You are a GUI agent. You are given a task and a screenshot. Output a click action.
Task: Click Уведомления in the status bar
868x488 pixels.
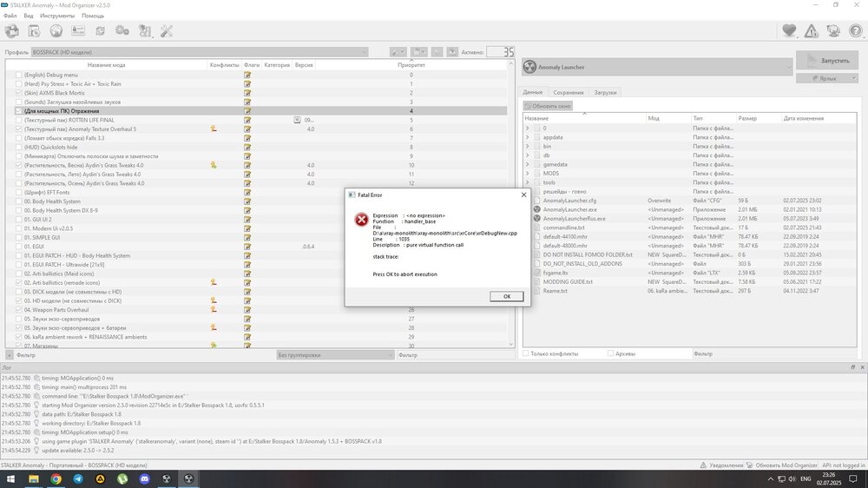(x=721, y=465)
